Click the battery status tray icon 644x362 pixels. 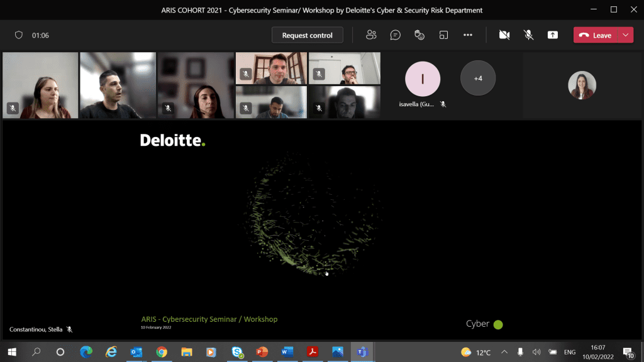553,352
